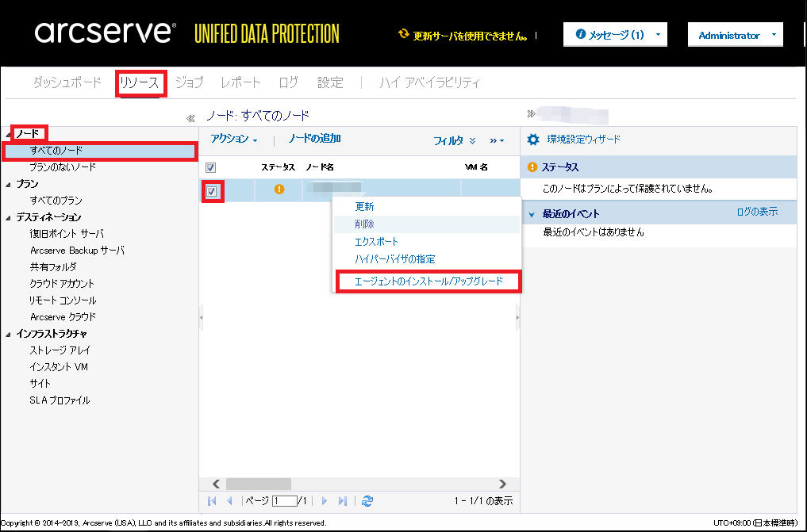
Task: Collapse the プラン tree section
Action: click(8, 185)
